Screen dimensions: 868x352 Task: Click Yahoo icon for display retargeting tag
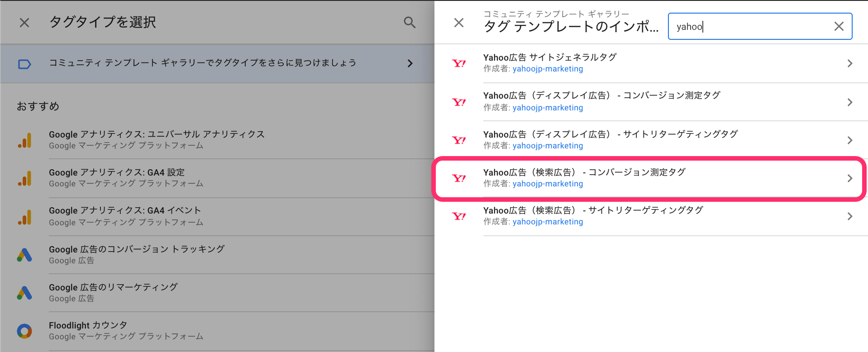pos(459,140)
